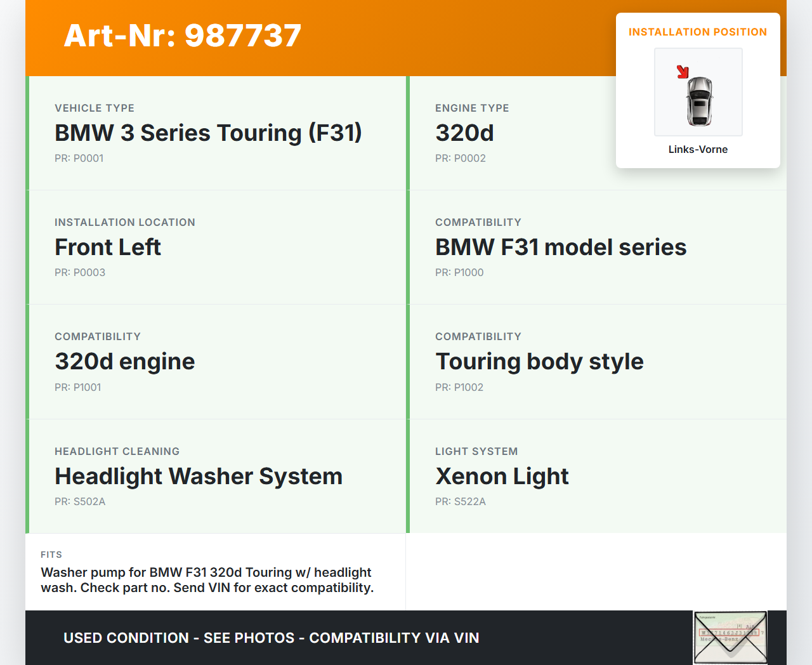Click the Touring body style entry

click(539, 361)
